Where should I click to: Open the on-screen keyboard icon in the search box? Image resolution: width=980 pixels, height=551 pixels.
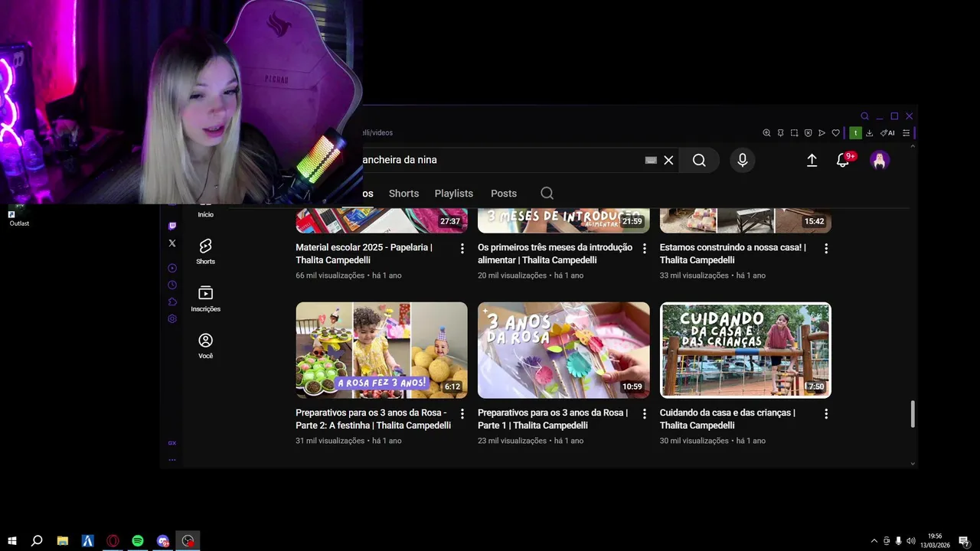[651, 160]
